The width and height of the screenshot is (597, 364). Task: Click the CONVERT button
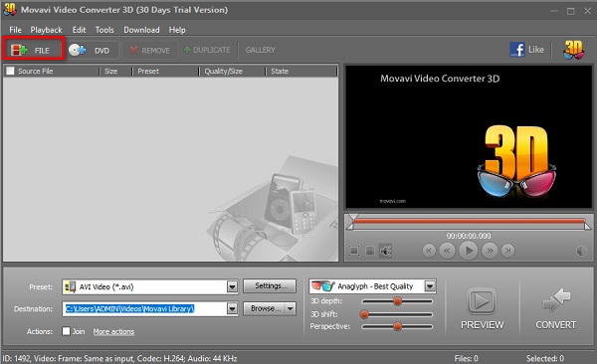(556, 308)
